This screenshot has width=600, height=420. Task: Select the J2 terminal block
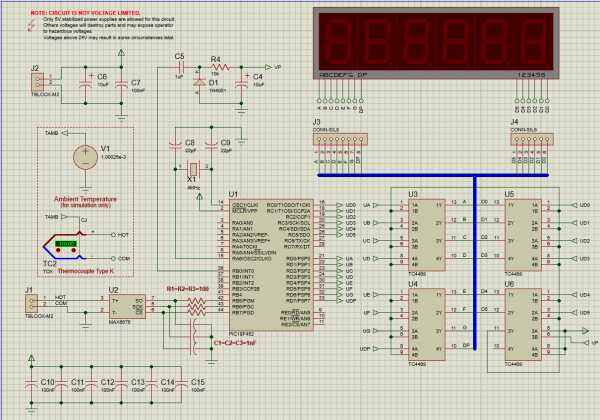[x=37, y=82]
